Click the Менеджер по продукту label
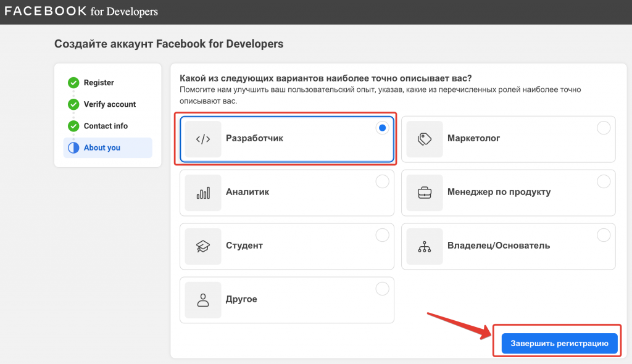Screen dimensions: 632x364 point(499,192)
